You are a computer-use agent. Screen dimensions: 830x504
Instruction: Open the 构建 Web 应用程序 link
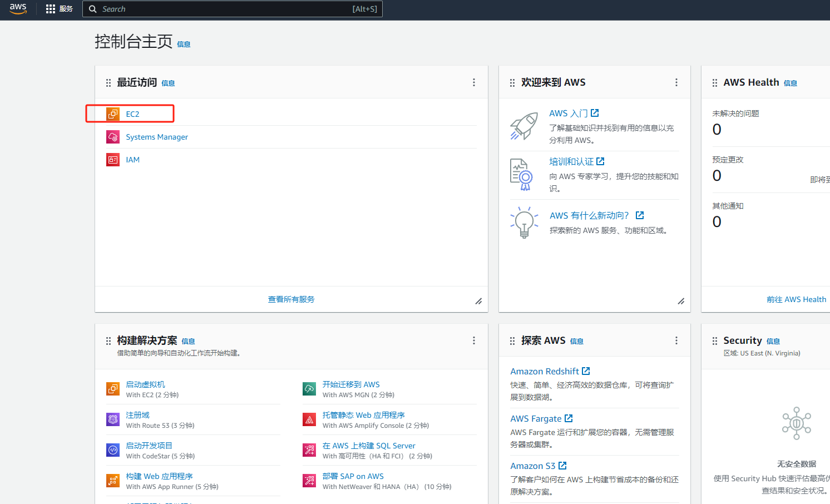click(159, 476)
